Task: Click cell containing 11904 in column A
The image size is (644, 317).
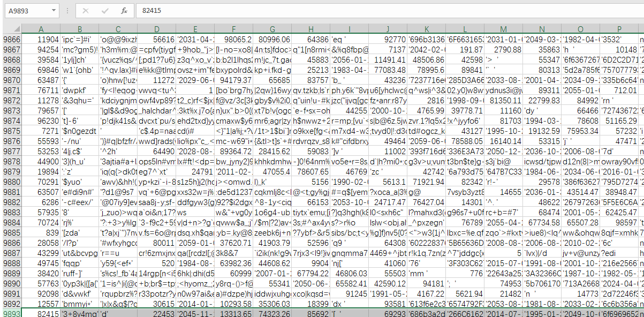Action: 41,39
